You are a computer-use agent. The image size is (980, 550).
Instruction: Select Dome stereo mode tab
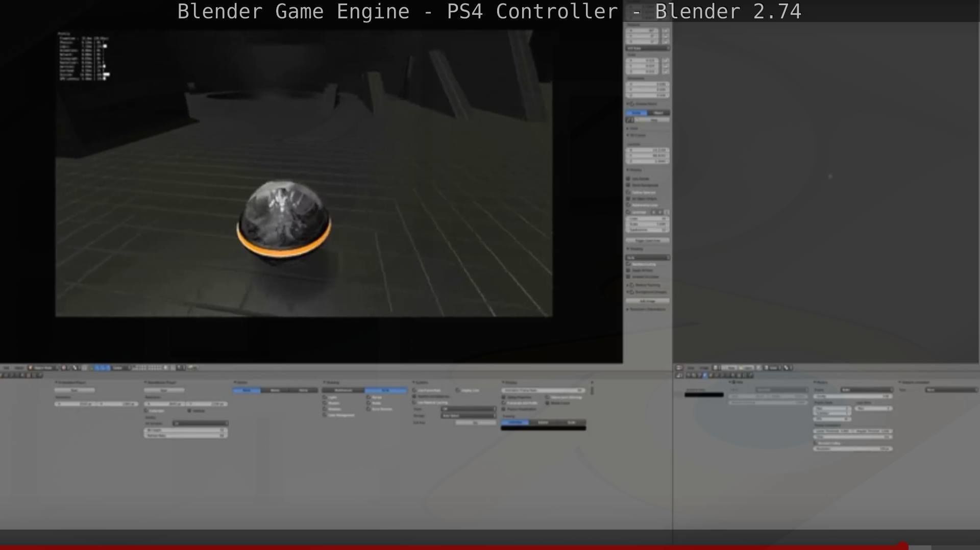(303, 390)
